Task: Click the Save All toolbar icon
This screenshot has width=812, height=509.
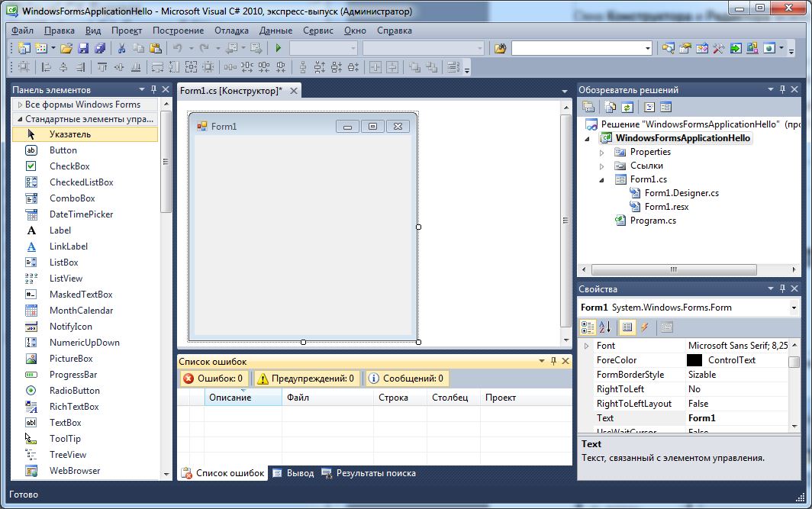Action: [100, 48]
